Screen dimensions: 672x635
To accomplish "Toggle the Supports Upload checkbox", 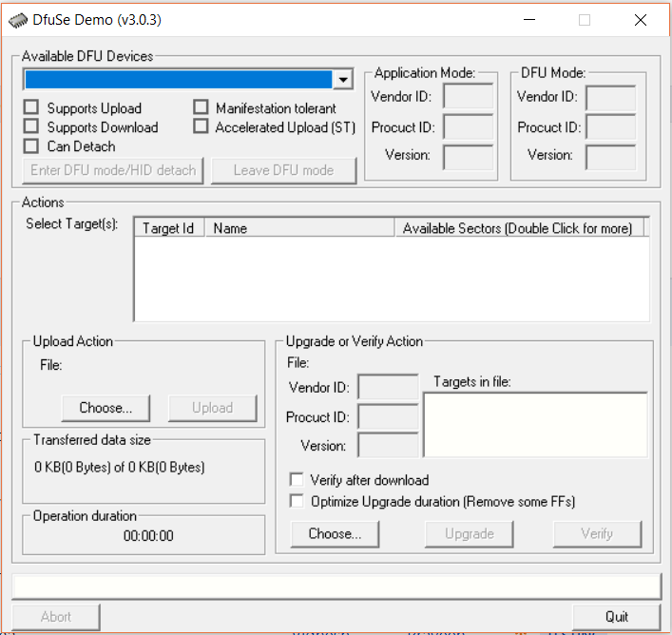I will [30, 107].
